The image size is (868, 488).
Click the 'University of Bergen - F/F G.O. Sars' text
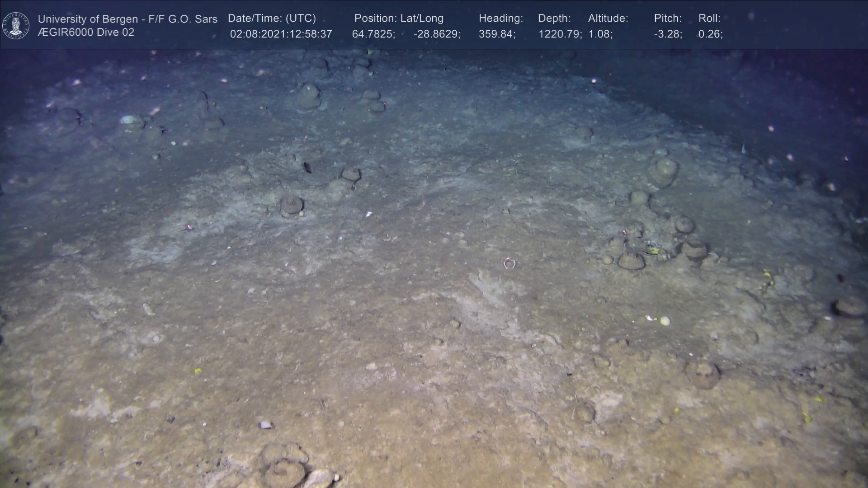tap(127, 19)
